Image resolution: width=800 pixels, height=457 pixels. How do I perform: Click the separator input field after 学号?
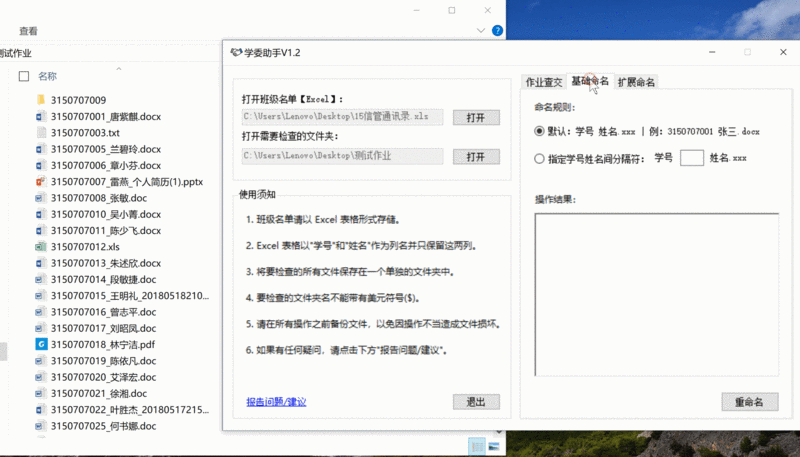pyautogui.click(x=691, y=158)
